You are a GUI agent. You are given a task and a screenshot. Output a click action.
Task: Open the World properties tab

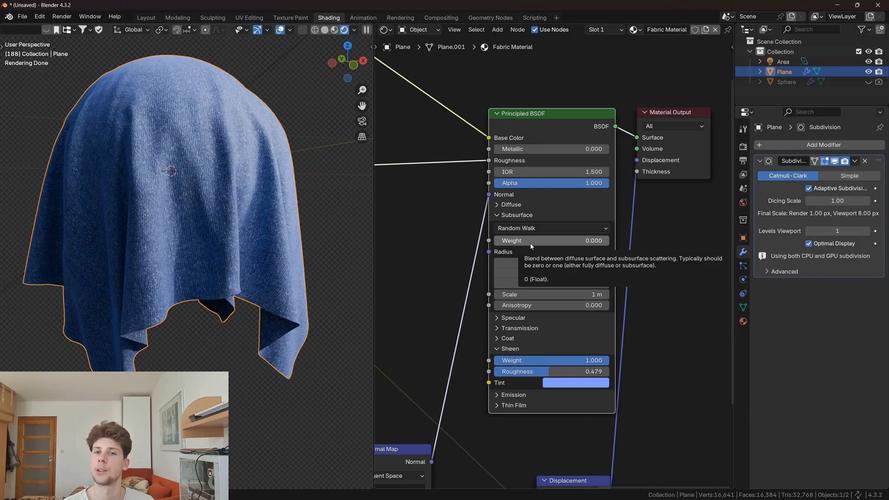click(x=743, y=202)
